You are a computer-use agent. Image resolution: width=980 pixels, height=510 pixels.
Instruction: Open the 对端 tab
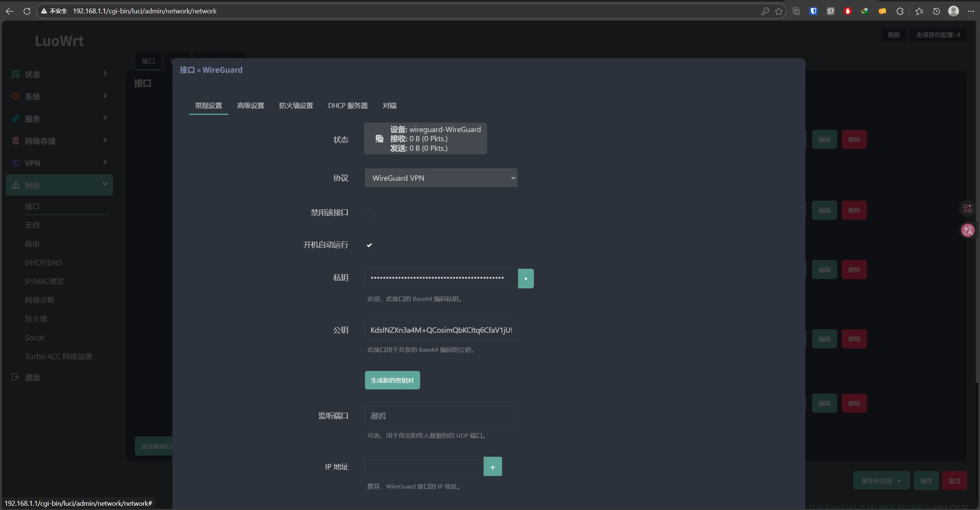tap(389, 106)
